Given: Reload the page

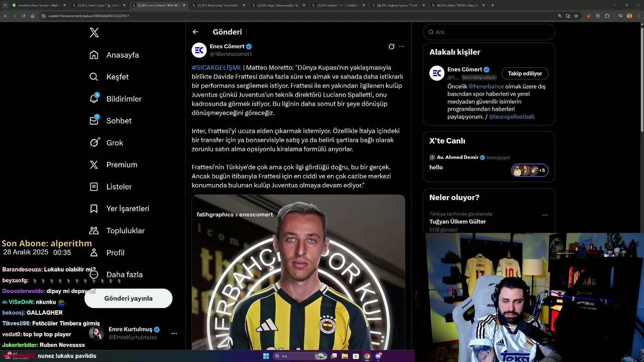Looking at the screenshot, I should pyautogui.click(x=23, y=16).
